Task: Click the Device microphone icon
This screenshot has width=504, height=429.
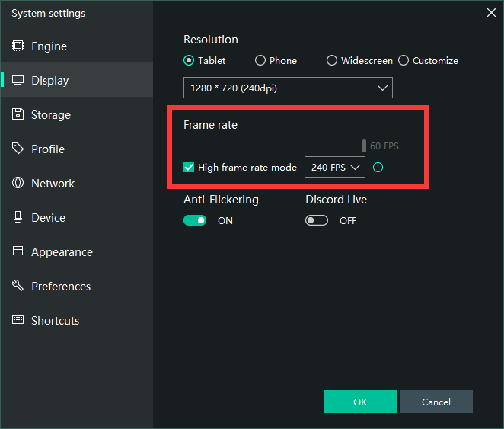Action: tap(18, 218)
